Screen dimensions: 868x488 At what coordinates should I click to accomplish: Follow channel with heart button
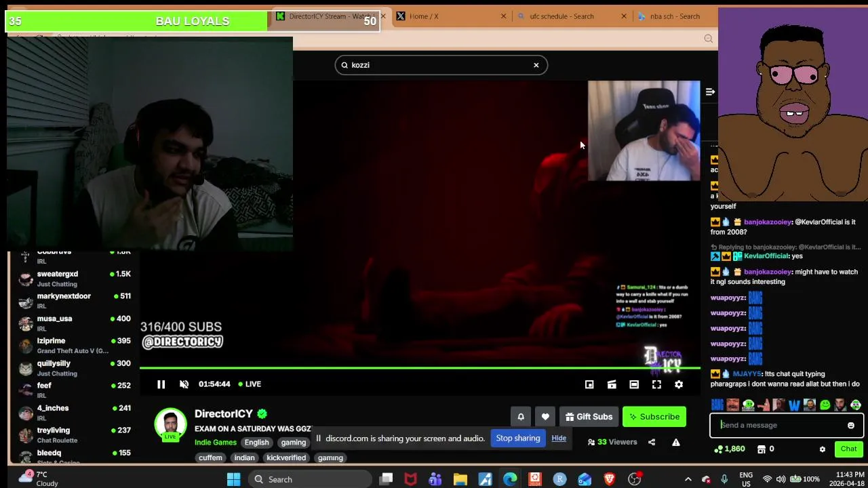(x=545, y=417)
